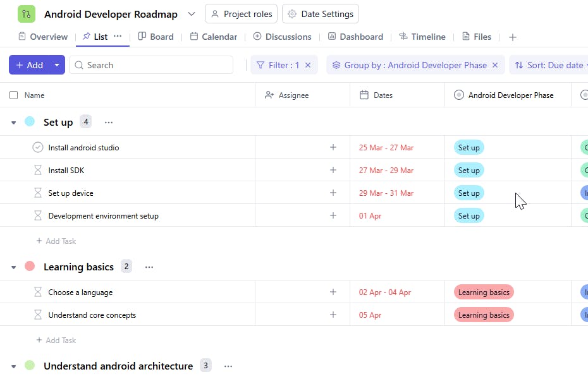This screenshot has height=379, width=588.
Task: Collapse the Set up group
Action: [13, 123]
